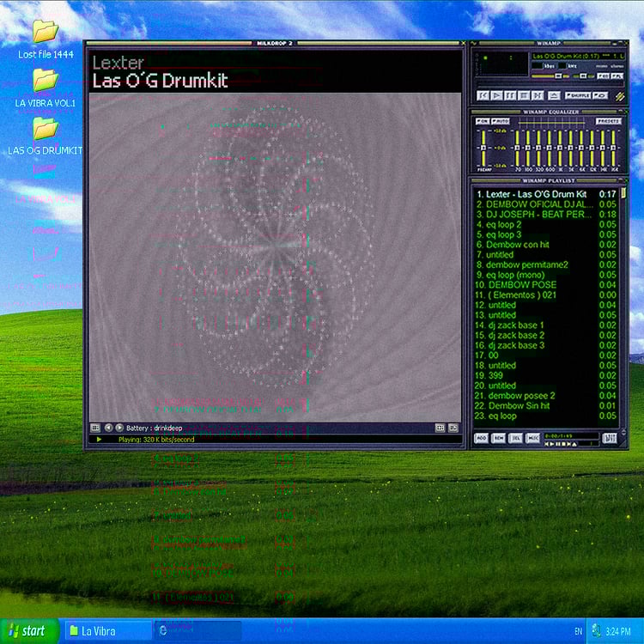Click the scrolling song title display in Winamp

tap(578, 57)
